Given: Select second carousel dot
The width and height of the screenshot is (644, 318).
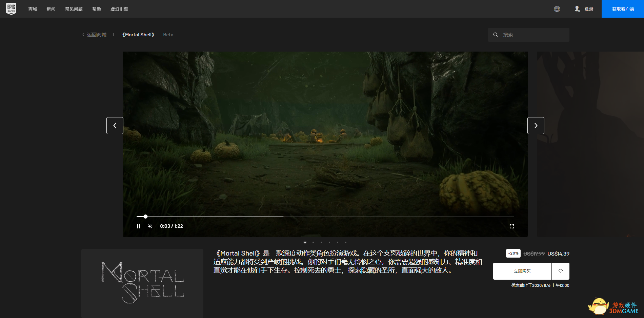Looking at the screenshot, I should 313,242.
